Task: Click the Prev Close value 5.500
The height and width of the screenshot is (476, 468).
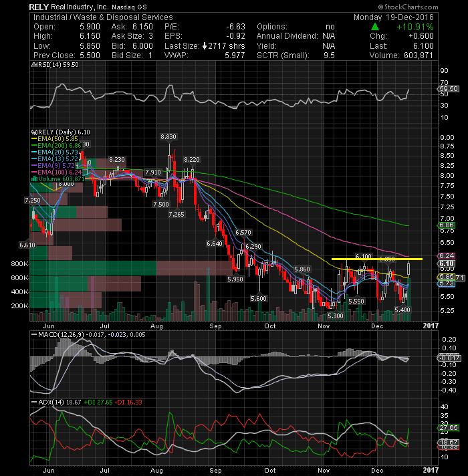Action: (90, 55)
